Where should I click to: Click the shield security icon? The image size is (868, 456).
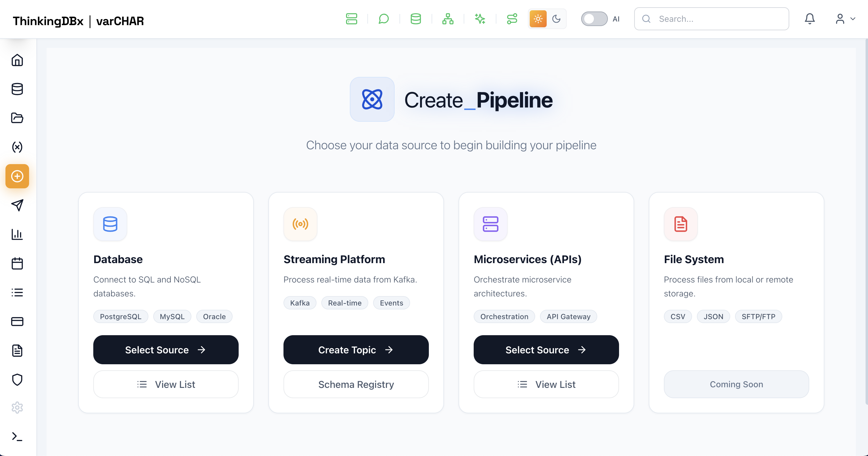click(17, 379)
